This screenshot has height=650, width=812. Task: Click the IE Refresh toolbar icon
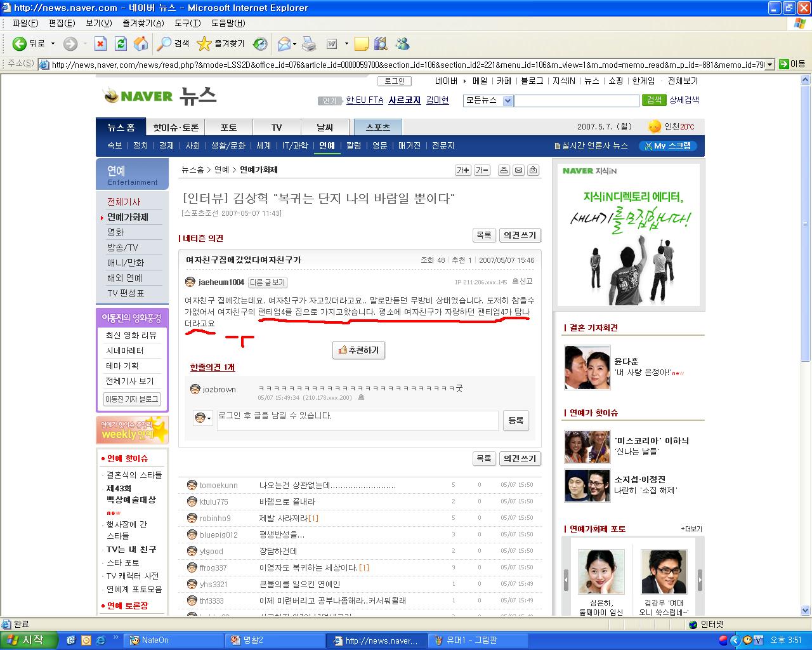(x=121, y=44)
